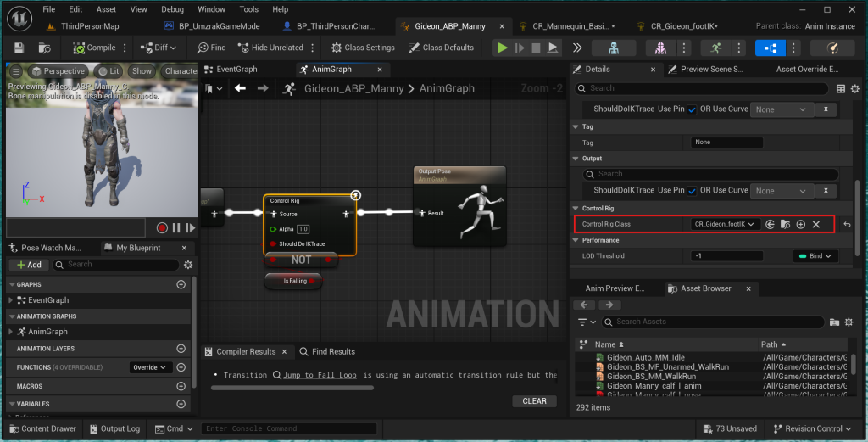Click the Unreal Engine logo icon
The width and height of the screenshot is (868, 442).
[x=19, y=19]
